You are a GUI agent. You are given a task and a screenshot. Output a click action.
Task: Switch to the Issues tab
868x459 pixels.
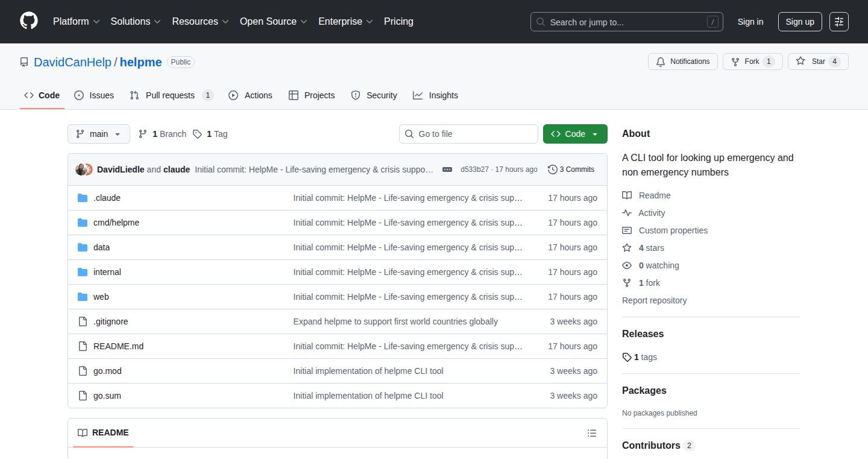click(94, 95)
